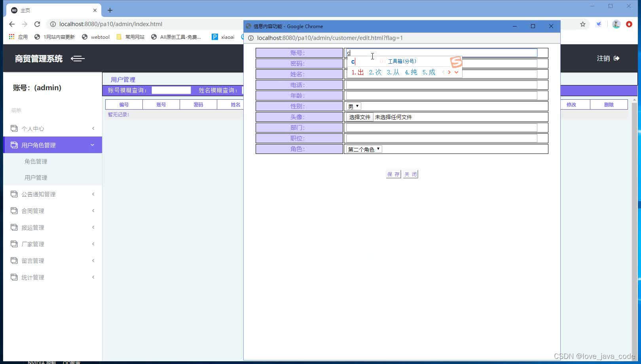Go back with the browser back arrow
The width and height of the screenshot is (641, 364).
12,24
